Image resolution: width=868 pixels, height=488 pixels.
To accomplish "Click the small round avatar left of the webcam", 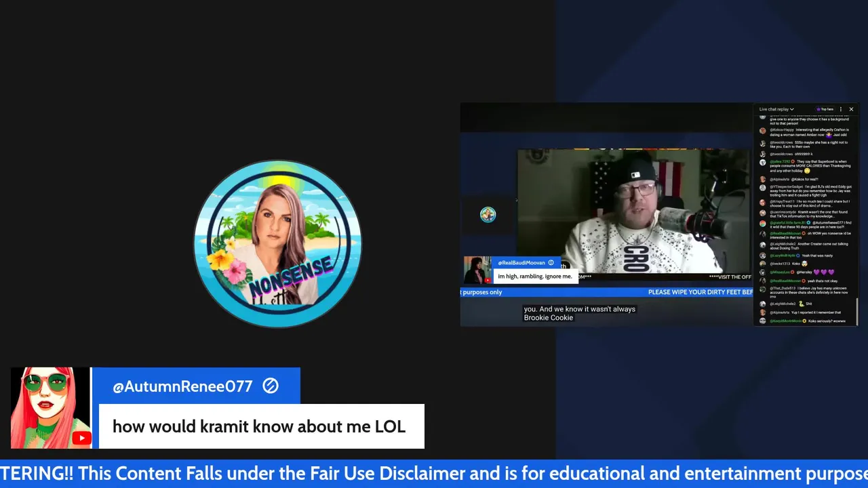I will (x=488, y=215).
